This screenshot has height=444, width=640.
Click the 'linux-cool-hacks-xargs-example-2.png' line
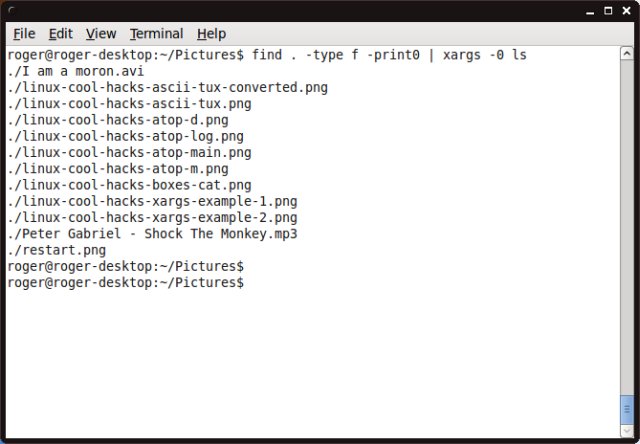pyautogui.click(x=152, y=218)
